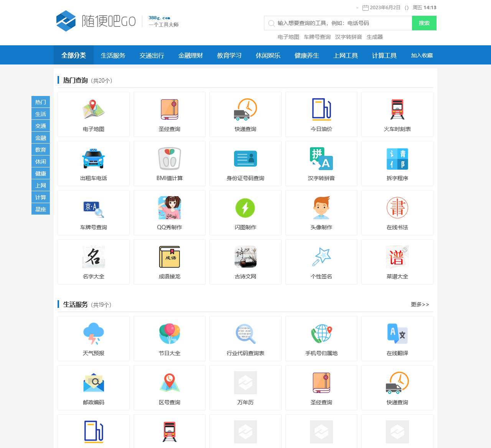Open the BMI值计算 scale icon
The height and width of the screenshot is (448, 491).
[x=170, y=159]
